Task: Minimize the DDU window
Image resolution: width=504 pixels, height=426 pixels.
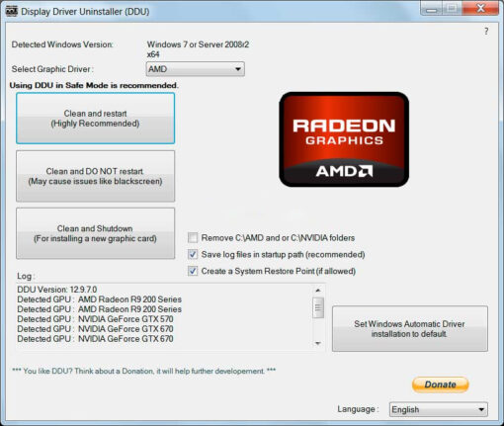Action: click(x=432, y=9)
